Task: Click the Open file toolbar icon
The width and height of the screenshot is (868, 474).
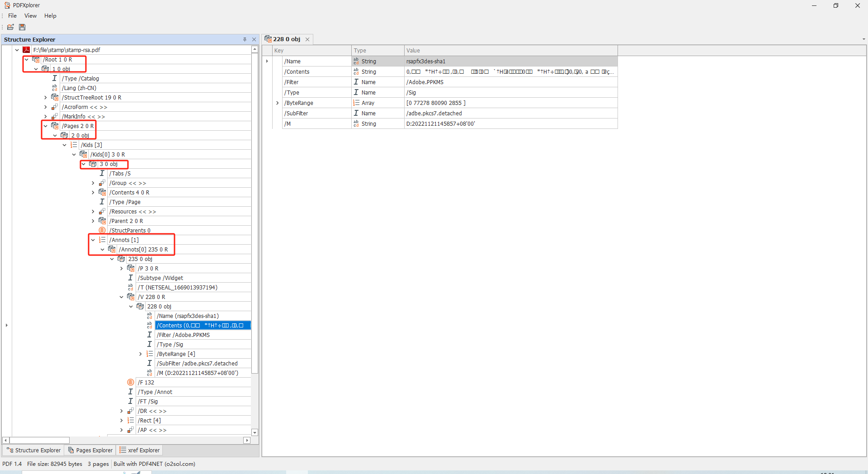Action: tap(10, 27)
